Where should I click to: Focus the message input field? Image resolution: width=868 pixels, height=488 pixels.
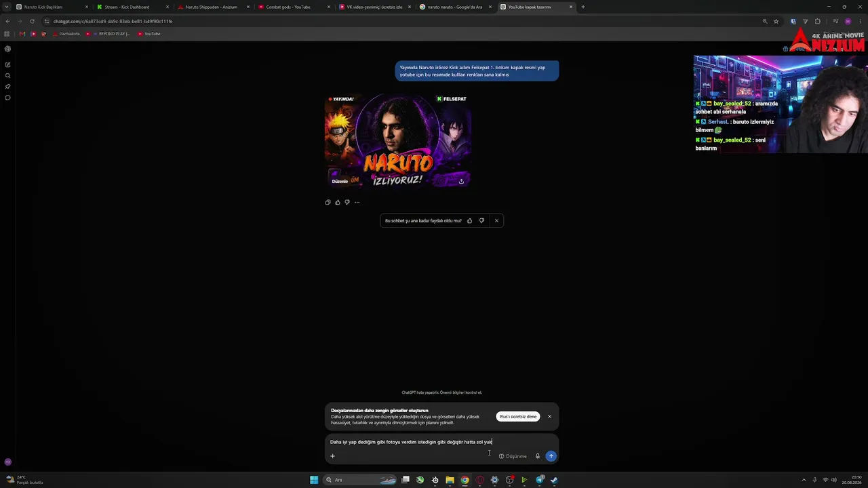pyautogui.click(x=441, y=442)
